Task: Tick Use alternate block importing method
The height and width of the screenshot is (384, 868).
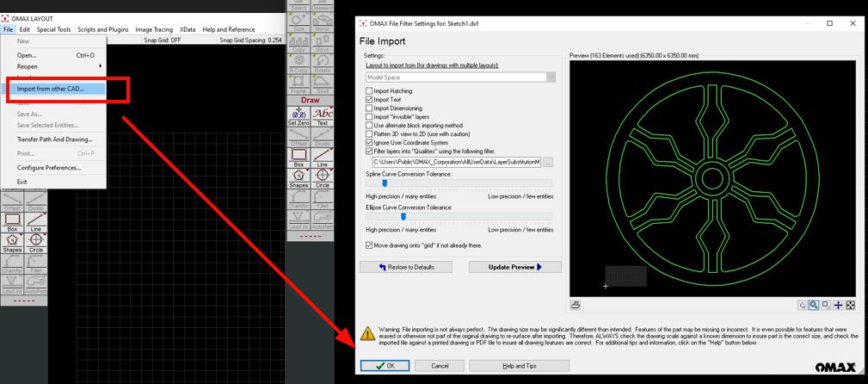Action: [x=369, y=125]
